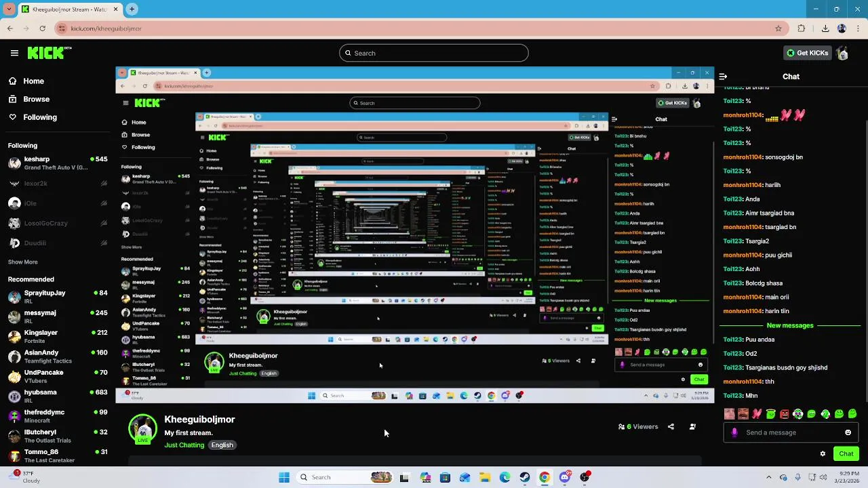Click the Kheeguiboljmor streamer avatar
The height and width of the screenshot is (488, 868).
(143, 430)
